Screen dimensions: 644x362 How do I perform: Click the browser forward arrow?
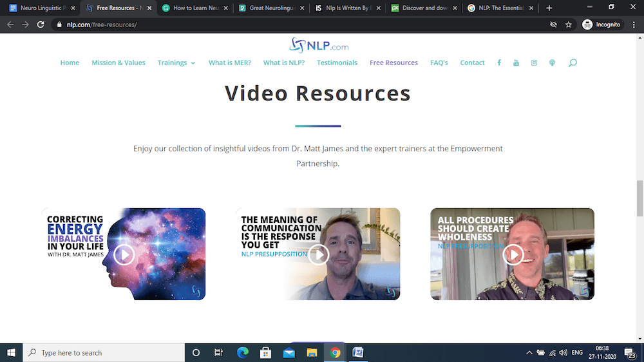click(26, 24)
